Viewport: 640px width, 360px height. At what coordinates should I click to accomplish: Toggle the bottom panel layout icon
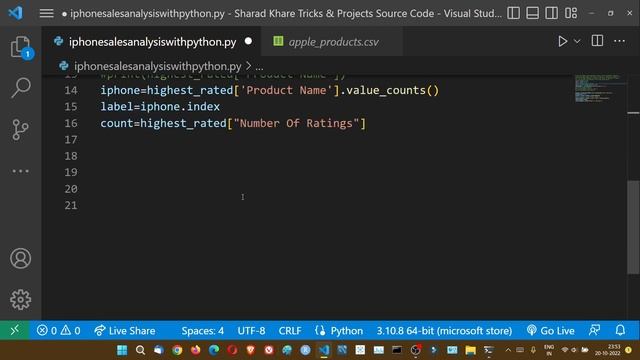pyautogui.click(x=532, y=13)
